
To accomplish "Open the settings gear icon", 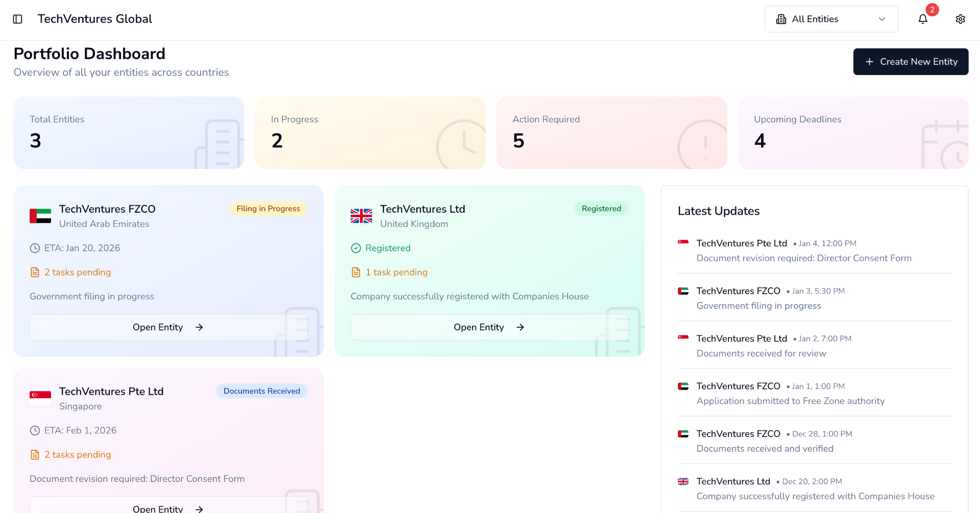I will point(961,19).
